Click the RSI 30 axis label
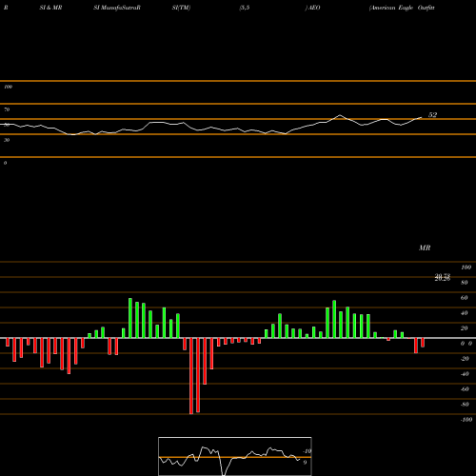Screen dimensions: 476x476 (x=7, y=140)
